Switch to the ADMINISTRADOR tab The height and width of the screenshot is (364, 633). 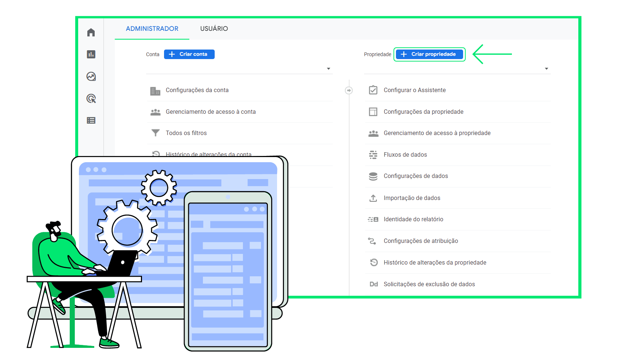[x=152, y=29]
